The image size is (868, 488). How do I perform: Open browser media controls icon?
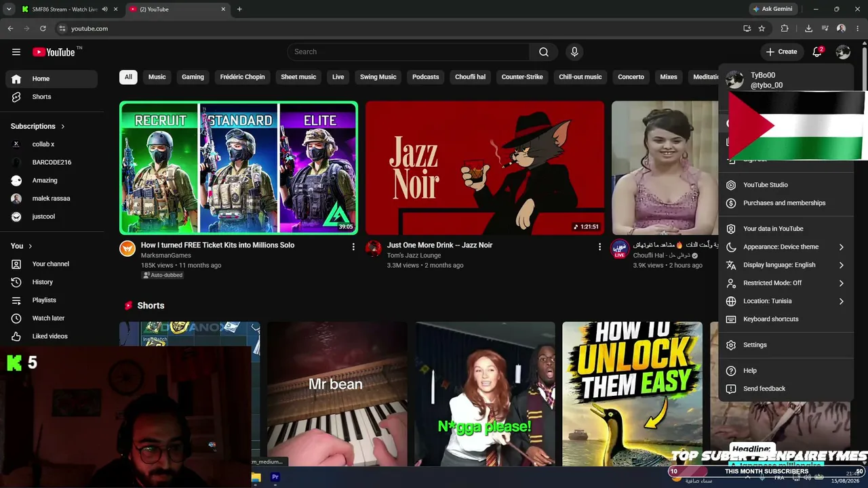click(825, 28)
